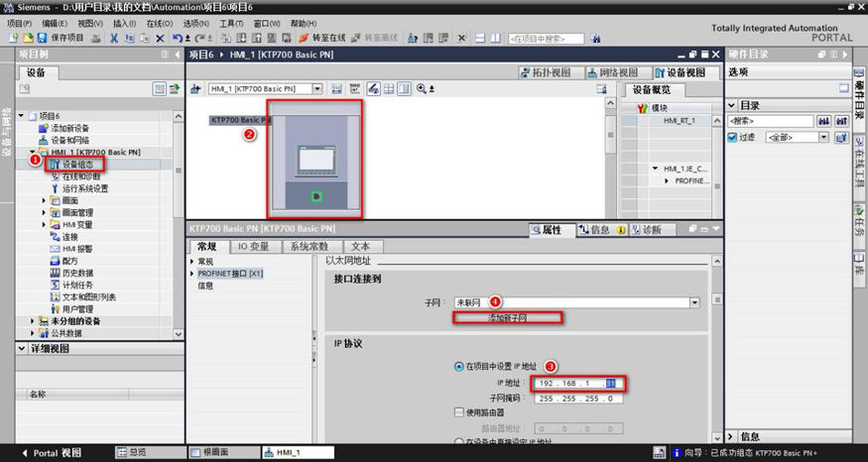The height and width of the screenshot is (462, 868).
Task: Click the cut scissors icon
Action: [x=114, y=39]
